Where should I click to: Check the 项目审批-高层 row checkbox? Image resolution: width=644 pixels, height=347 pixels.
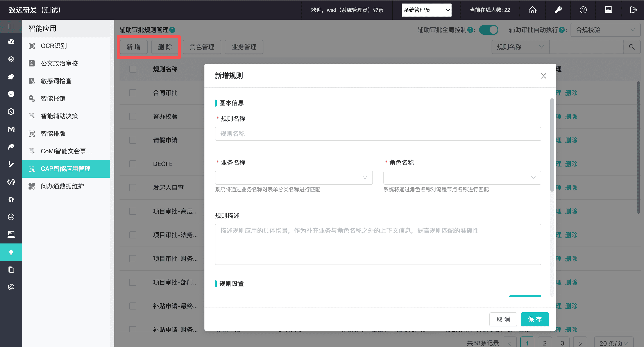coord(133,211)
